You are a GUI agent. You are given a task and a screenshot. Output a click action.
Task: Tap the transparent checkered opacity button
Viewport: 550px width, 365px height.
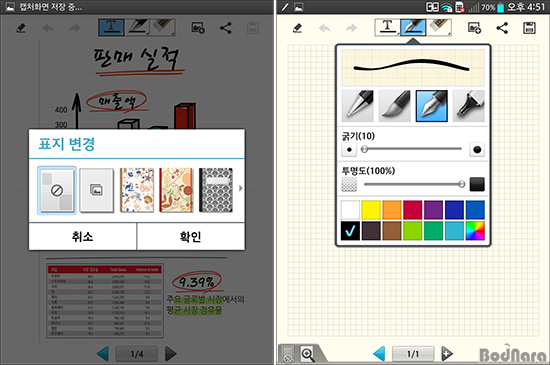click(349, 184)
